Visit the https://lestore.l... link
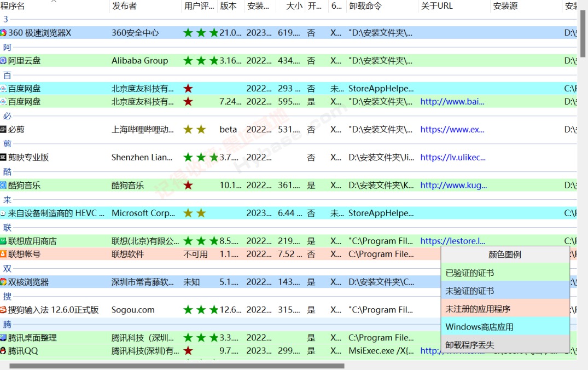This screenshot has width=588, height=370. pos(453,241)
